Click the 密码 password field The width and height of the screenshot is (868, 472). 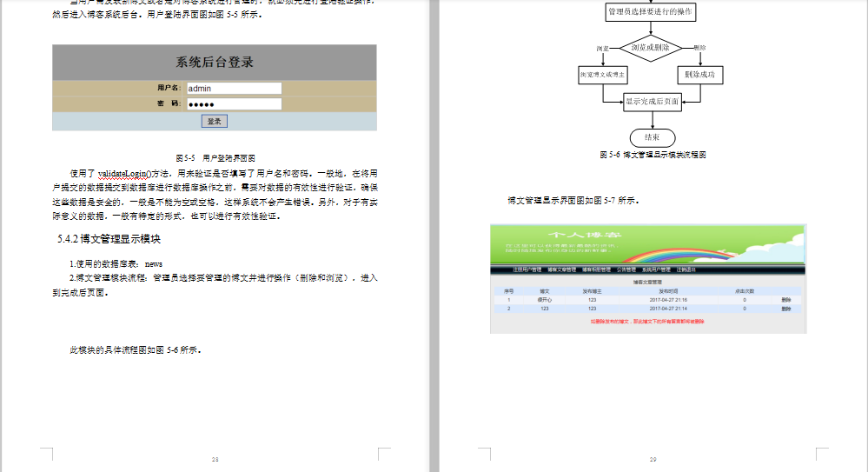234,103
